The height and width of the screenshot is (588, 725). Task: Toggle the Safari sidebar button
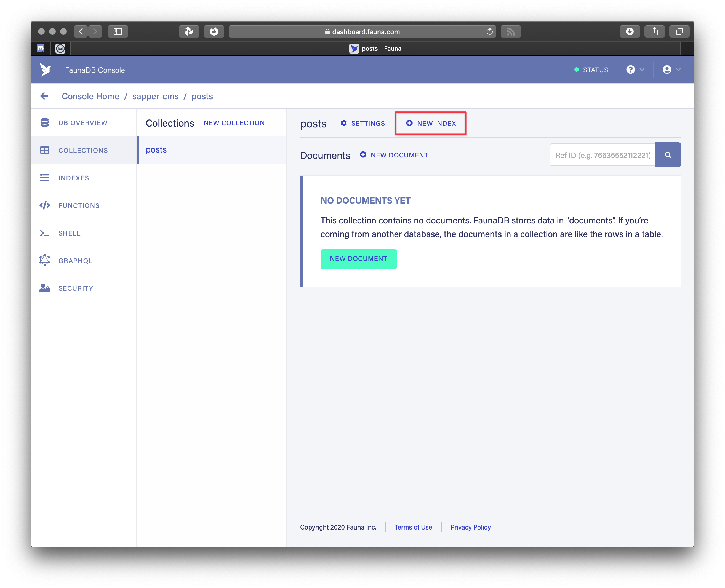pyautogui.click(x=118, y=31)
